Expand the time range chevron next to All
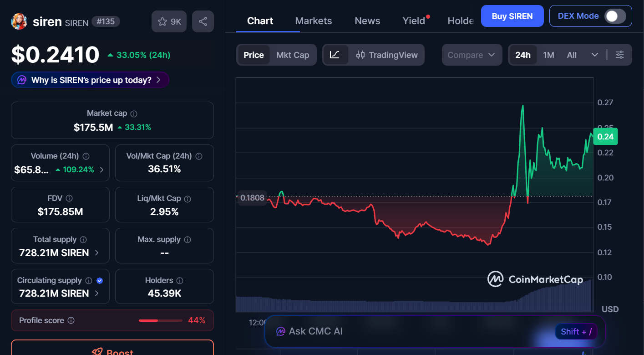 [x=595, y=55]
